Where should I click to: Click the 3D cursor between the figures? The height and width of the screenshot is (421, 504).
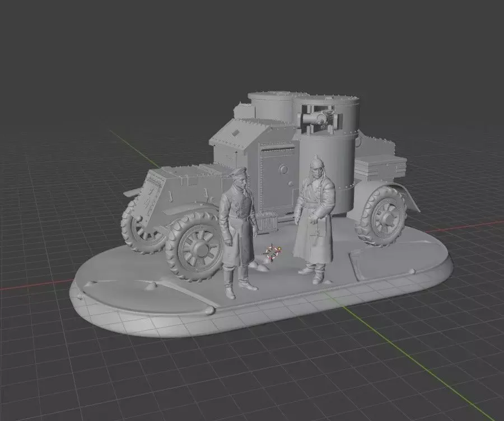[272, 252]
